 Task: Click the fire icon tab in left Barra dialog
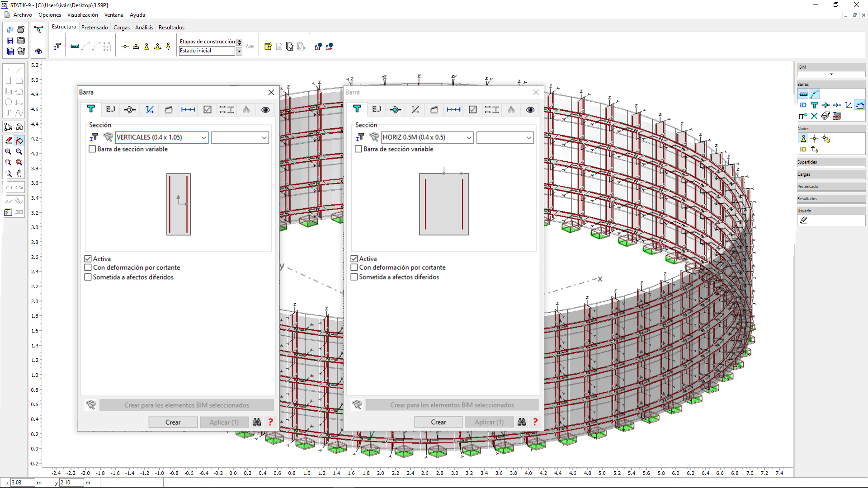coord(246,109)
